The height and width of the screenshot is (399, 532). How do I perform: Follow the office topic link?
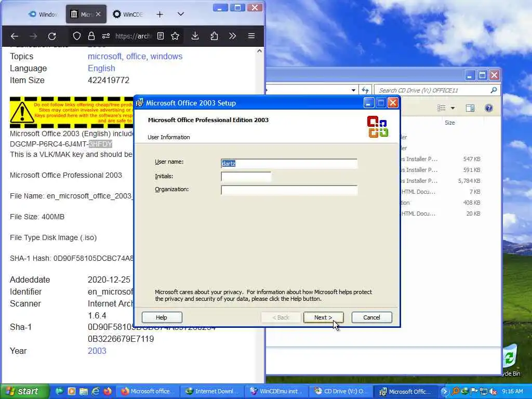pyautogui.click(x=136, y=56)
